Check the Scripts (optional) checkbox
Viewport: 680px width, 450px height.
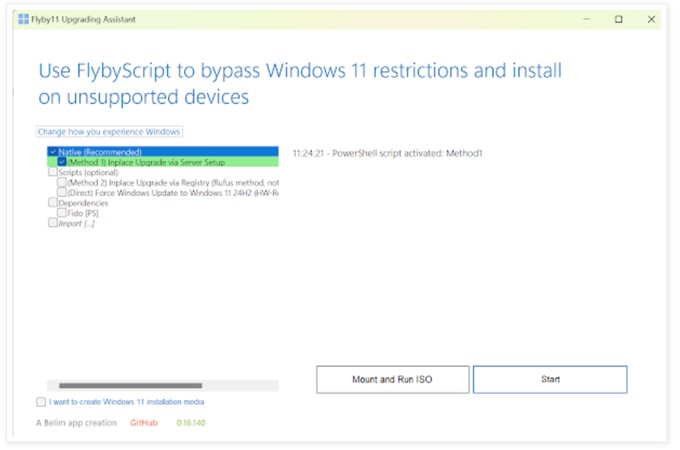pyautogui.click(x=52, y=172)
